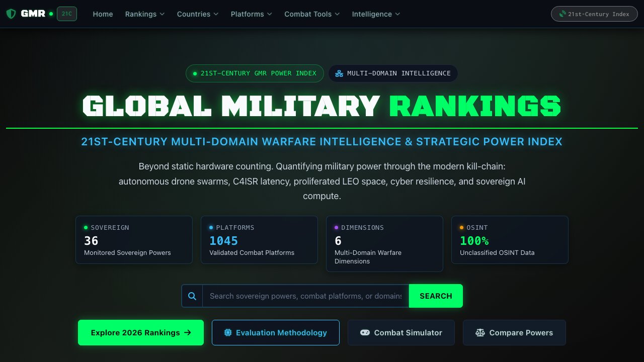The height and width of the screenshot is (362, 644).
Task: Click the balance scale icon on Compare Powers
Action: [x=480, y=332]
